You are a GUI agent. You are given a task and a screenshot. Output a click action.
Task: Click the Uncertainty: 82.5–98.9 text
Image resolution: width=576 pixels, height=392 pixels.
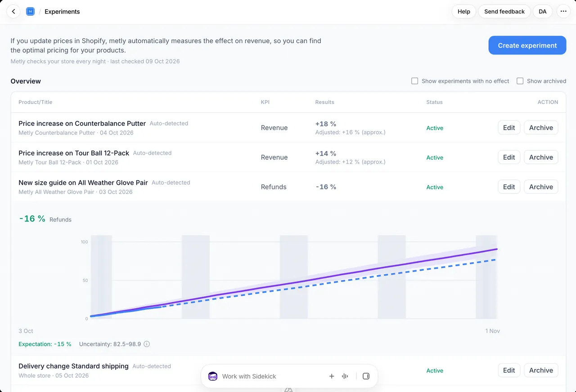[110, 344]
